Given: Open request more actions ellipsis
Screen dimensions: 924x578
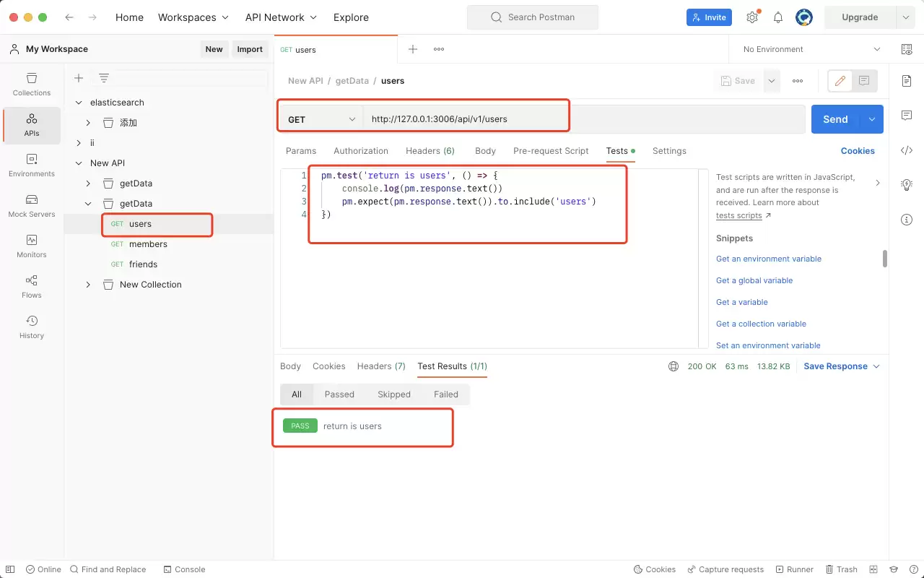Looking at the screenshot, I should 798,81.
